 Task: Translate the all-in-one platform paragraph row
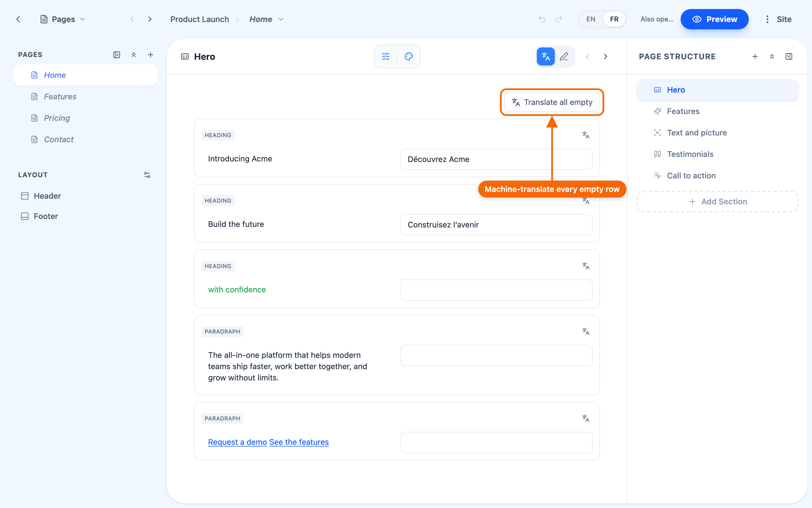[x=586, y=332]
